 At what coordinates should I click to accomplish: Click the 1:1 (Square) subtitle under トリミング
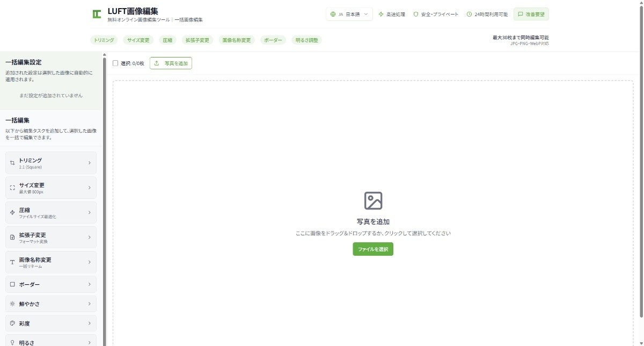pos(30,167)
